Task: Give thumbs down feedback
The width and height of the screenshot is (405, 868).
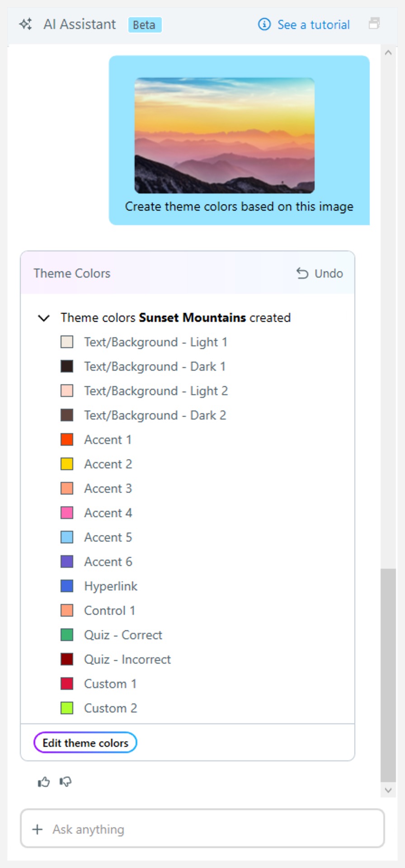Action: point(66,782)
